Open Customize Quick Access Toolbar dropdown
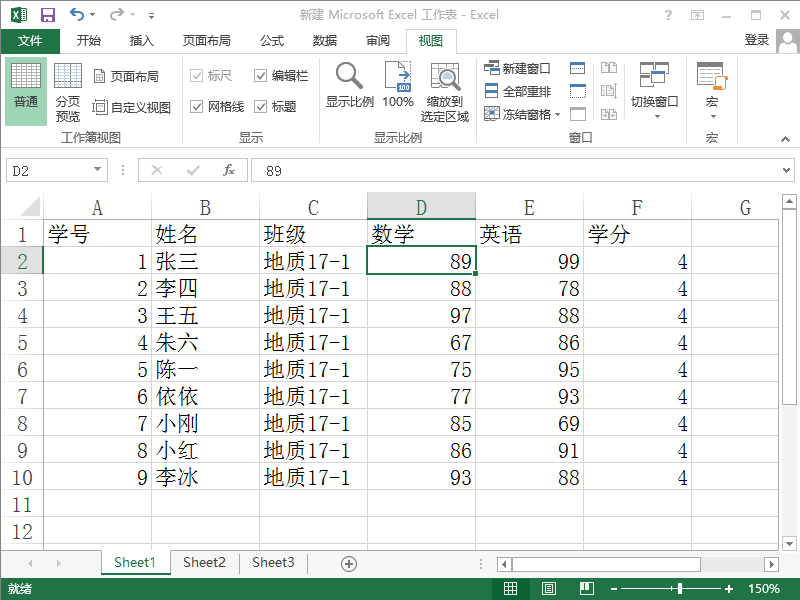The image size is (800, 600). [x=151, y=15]
